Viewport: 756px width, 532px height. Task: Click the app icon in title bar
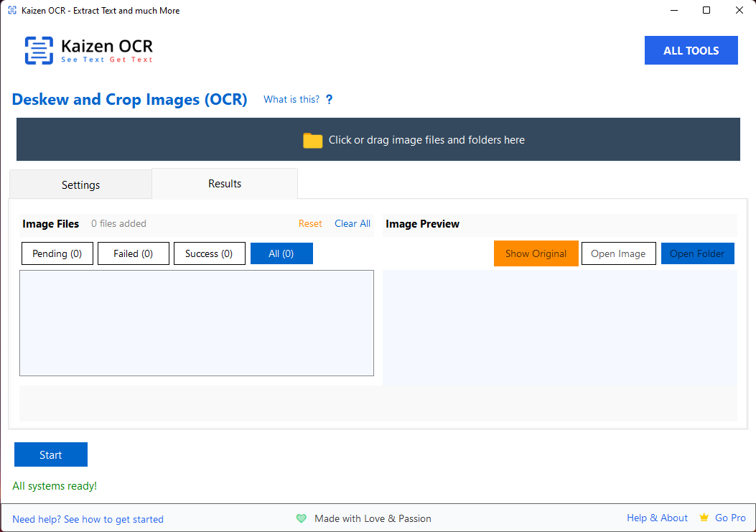coord(12,11)
